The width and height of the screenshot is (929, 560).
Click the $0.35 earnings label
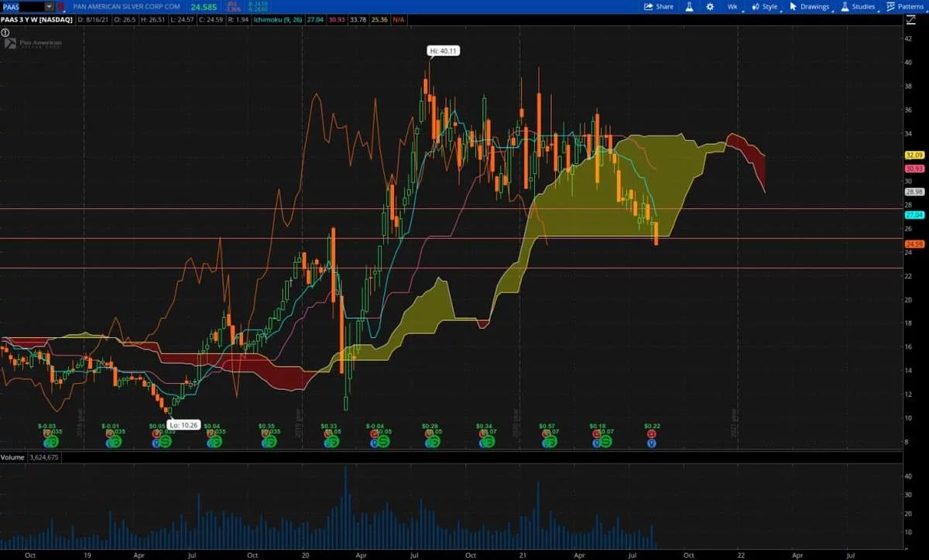point(266,426)
